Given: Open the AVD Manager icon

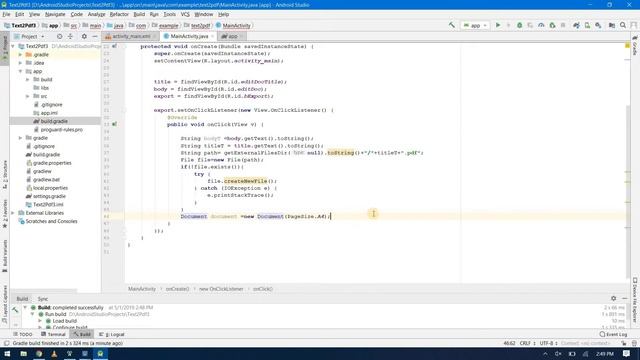Looking at the screenshot, I should coord(587,25).
